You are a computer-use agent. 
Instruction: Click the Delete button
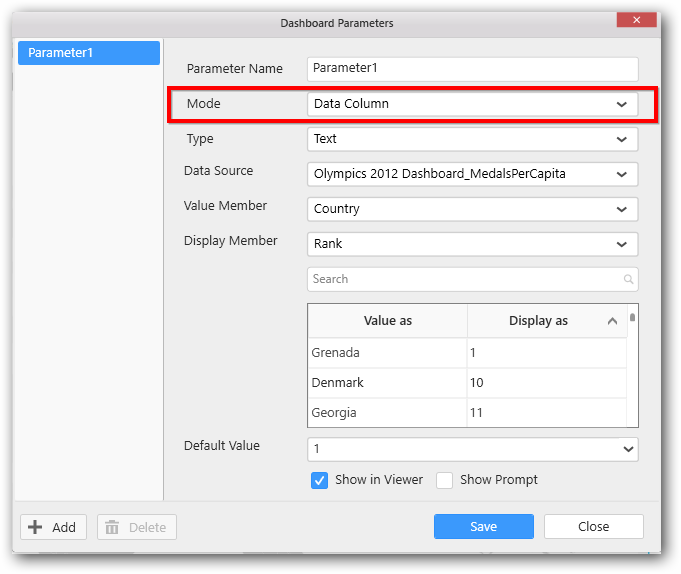coord(137,527)
